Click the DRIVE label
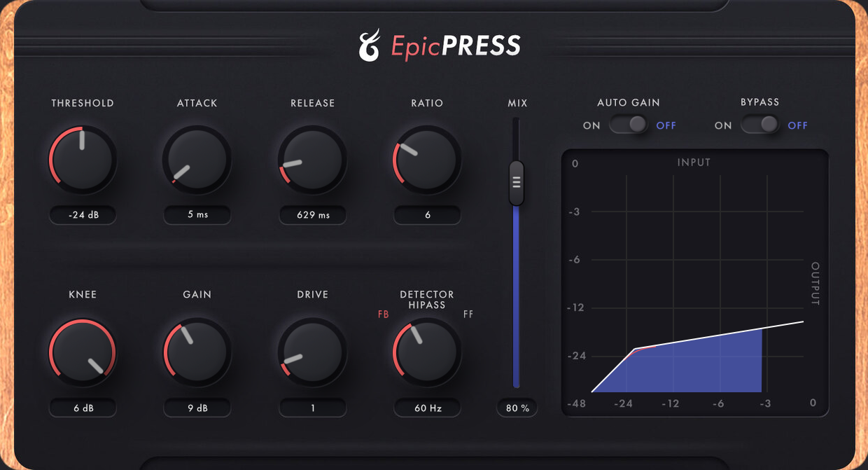Viewport: 868px width, 470px height. point(313,295)
